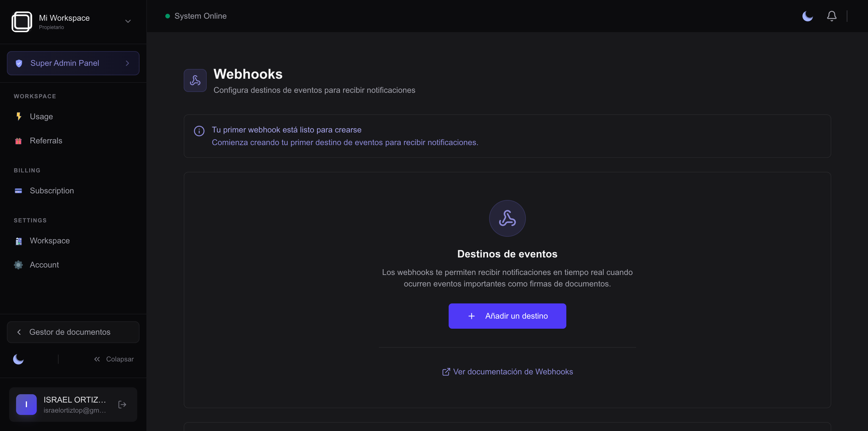Click the Super Admin shield icon
This screenshot has height=431, width=868.
coord(19,63)
